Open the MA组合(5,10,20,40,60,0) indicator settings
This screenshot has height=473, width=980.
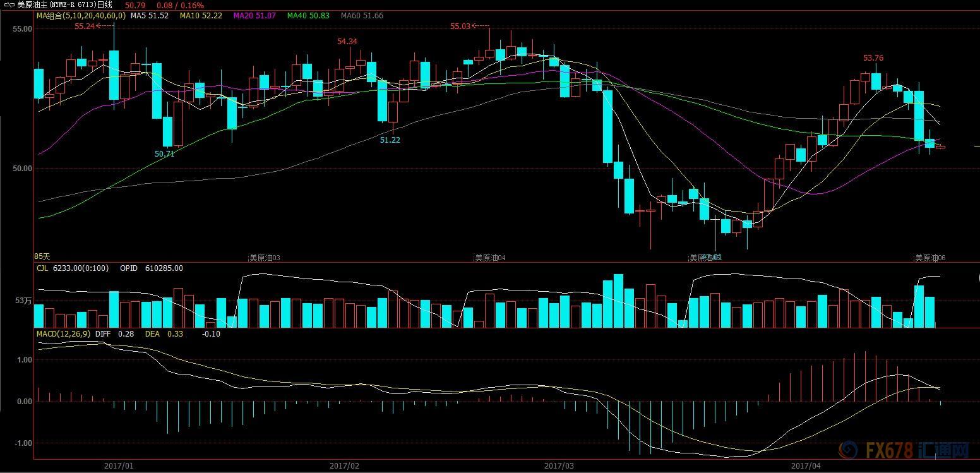[x=81, y=15]
